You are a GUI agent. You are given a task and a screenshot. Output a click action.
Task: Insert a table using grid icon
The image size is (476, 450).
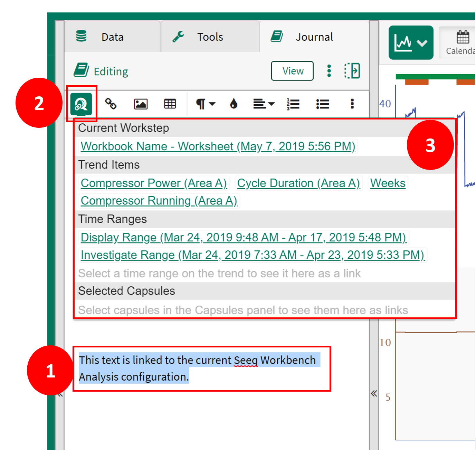[x=170, y=104]
